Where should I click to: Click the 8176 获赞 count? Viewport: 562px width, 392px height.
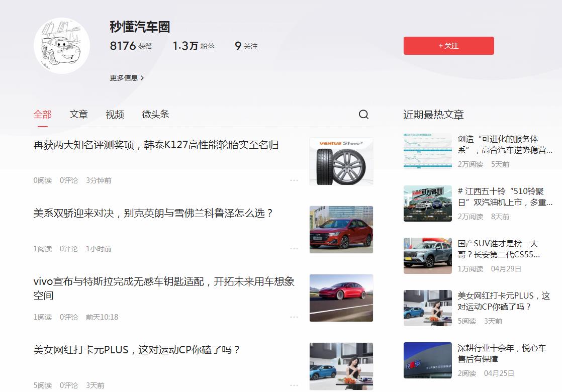tap(131, 46)
